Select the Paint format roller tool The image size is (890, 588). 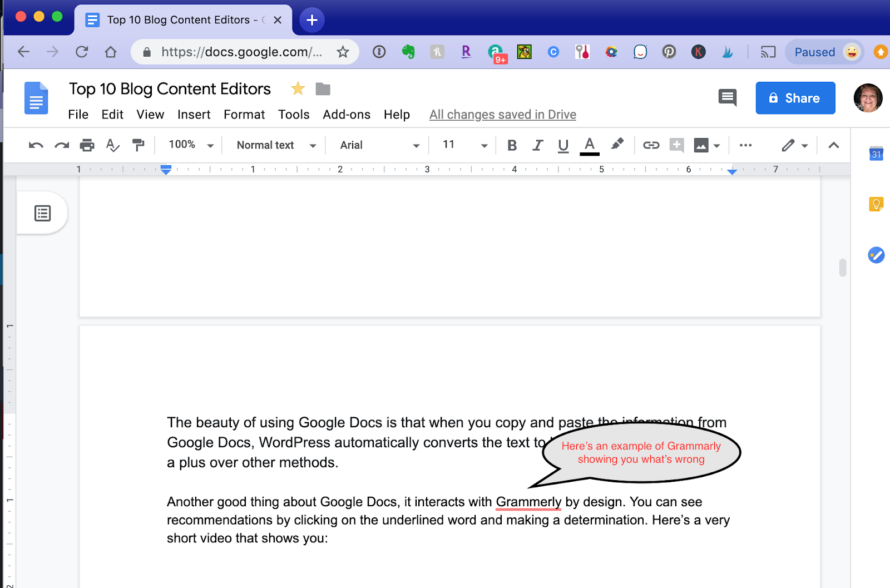pos(139,145)
